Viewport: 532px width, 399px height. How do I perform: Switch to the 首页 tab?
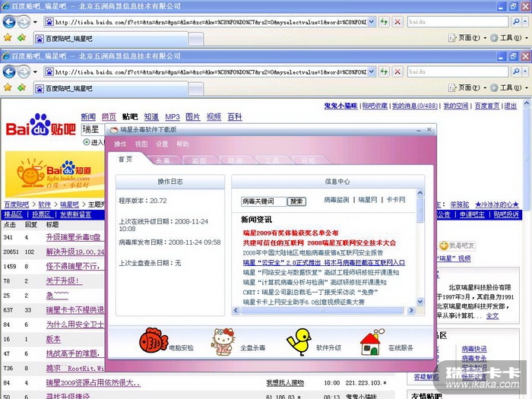pos(125,159)
